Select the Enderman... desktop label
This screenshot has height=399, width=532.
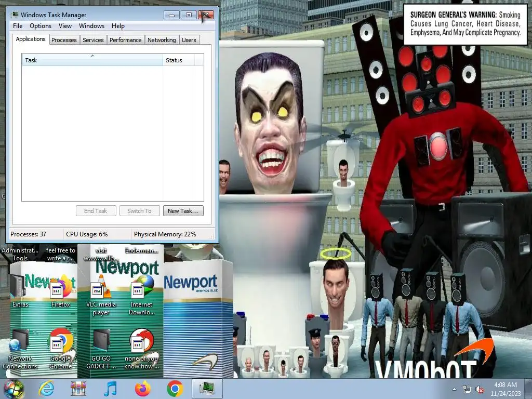point(141,250)
